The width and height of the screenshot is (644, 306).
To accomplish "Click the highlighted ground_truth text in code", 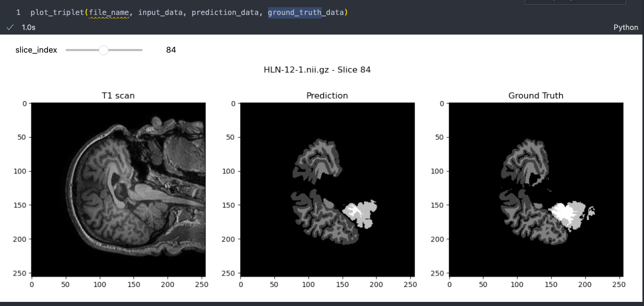I will pos(294,12).
